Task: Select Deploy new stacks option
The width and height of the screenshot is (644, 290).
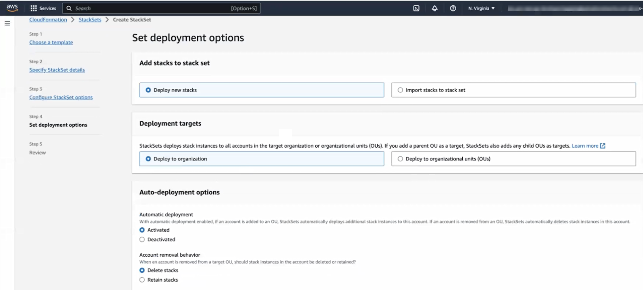Action: (x=261, y=90)
